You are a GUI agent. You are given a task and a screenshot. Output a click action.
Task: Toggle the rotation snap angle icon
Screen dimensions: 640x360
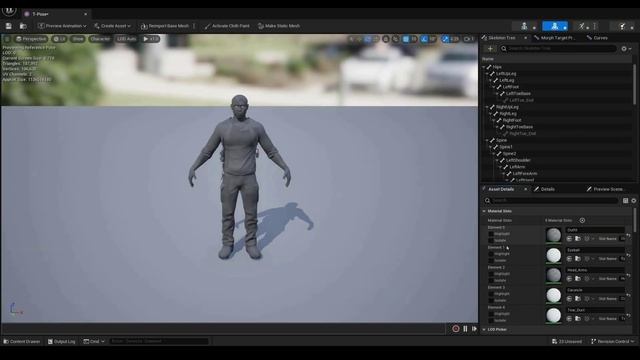coord(424,39)
